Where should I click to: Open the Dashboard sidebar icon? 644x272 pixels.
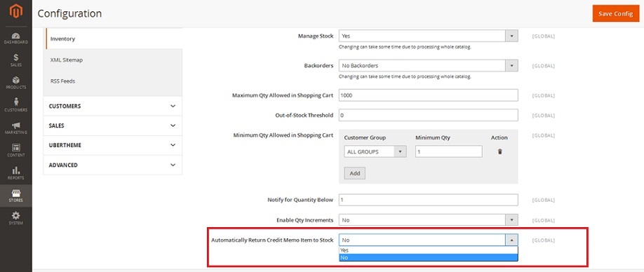(16, 38)
